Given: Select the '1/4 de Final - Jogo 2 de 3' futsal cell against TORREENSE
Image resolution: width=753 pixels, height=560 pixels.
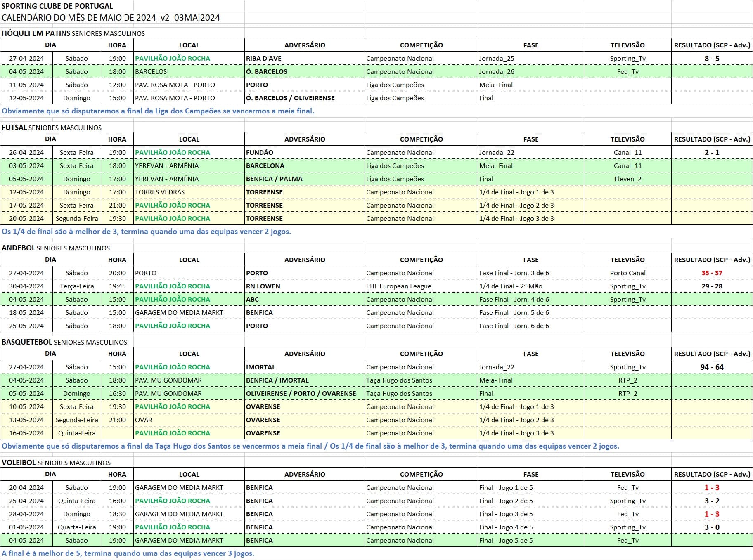Looking at the screenshot, I should click(531, 205).
